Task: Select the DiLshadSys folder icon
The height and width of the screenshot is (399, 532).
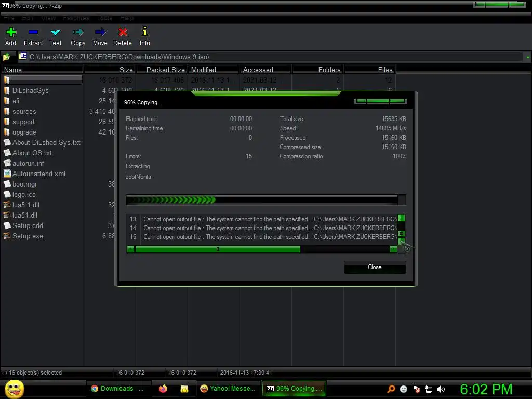Action: pyautogui.click(x=6, y=90)
